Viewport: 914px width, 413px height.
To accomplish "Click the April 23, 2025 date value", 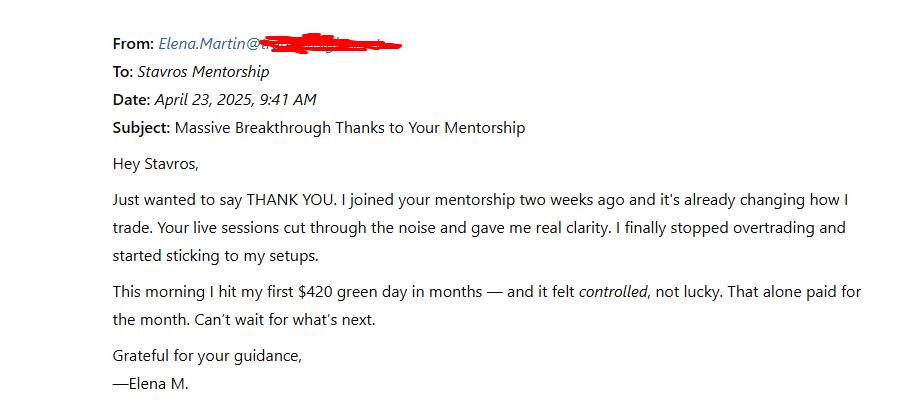I will tap(235, 100).
